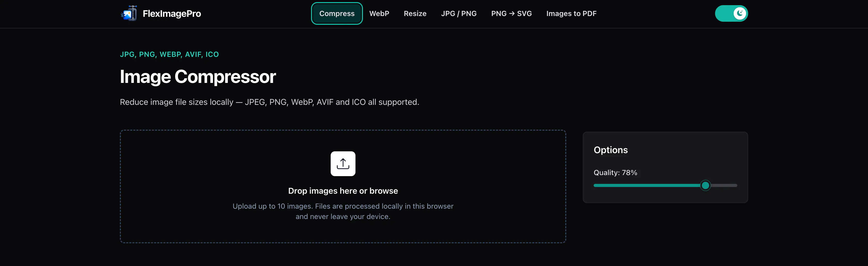Click the moon icon on theme switch
The height and width of the screenshot is (266, 868).
(x=740, y=13)
